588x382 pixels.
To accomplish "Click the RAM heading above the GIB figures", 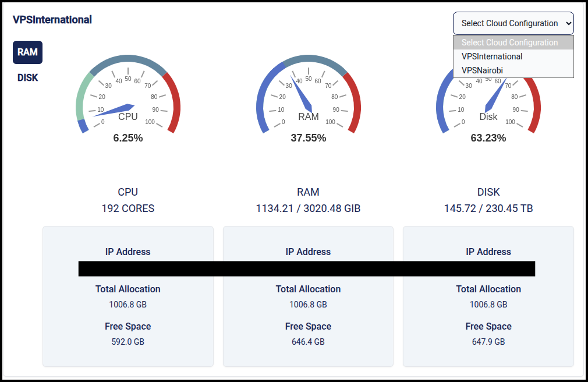I will [x=308, y=192].
